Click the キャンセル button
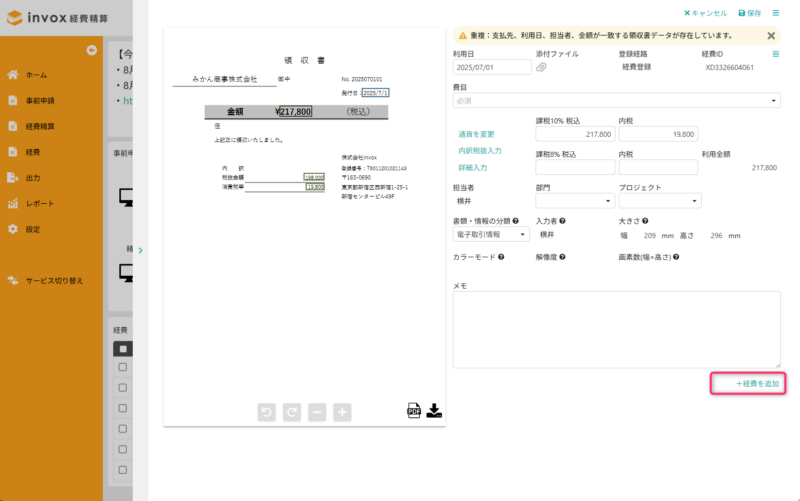 pyautogui.click(x=706, y=13)
